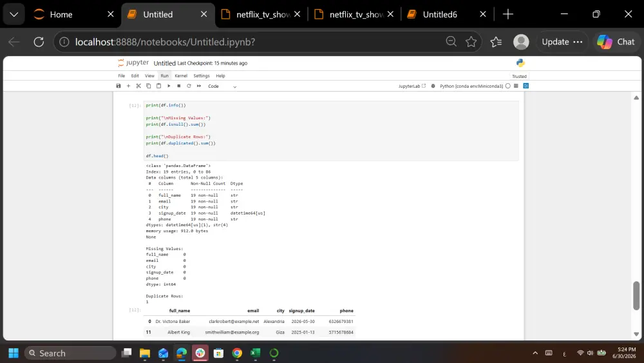Restart the kernel with the circular arrow icon
This screenshot has width=644, height=363.
point(189,86)
